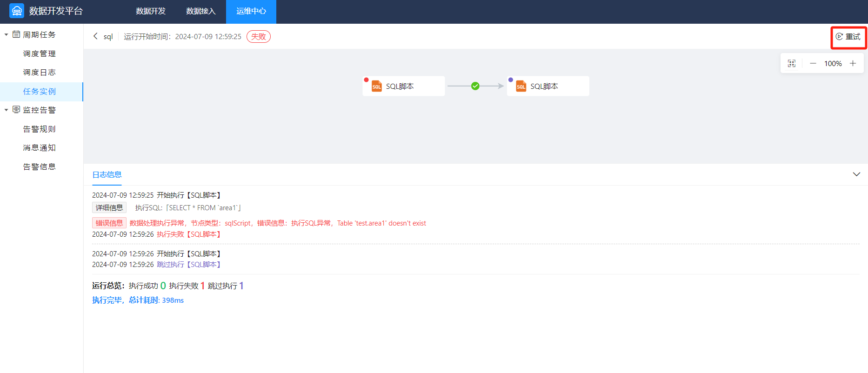The width and height of the screenshot is (868, 373).
Task: Open 调度管理 in sidebar
Action: (40, 54)
